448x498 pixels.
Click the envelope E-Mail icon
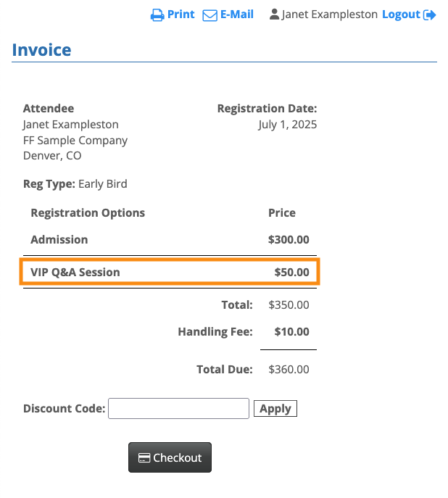pos(210,15)
